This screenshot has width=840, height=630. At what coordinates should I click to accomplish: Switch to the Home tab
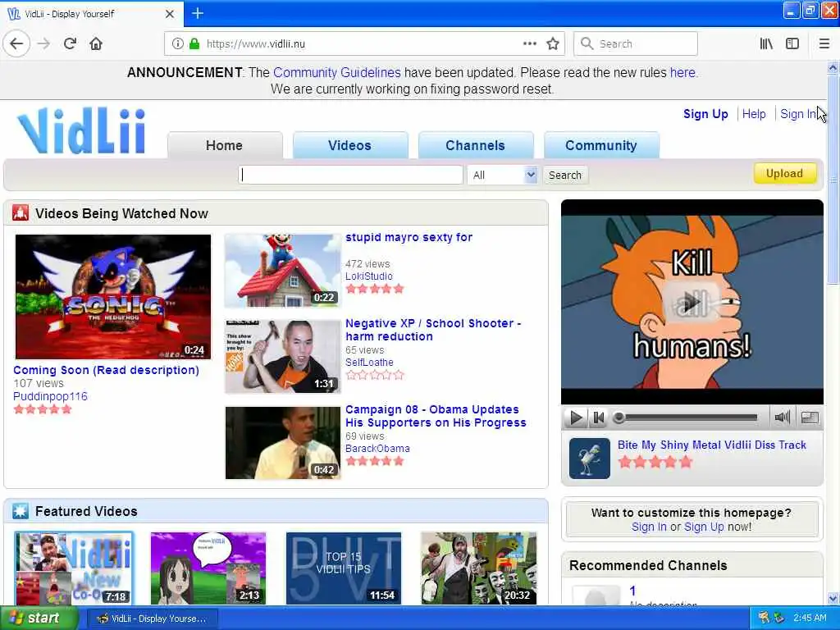[225, 145]
